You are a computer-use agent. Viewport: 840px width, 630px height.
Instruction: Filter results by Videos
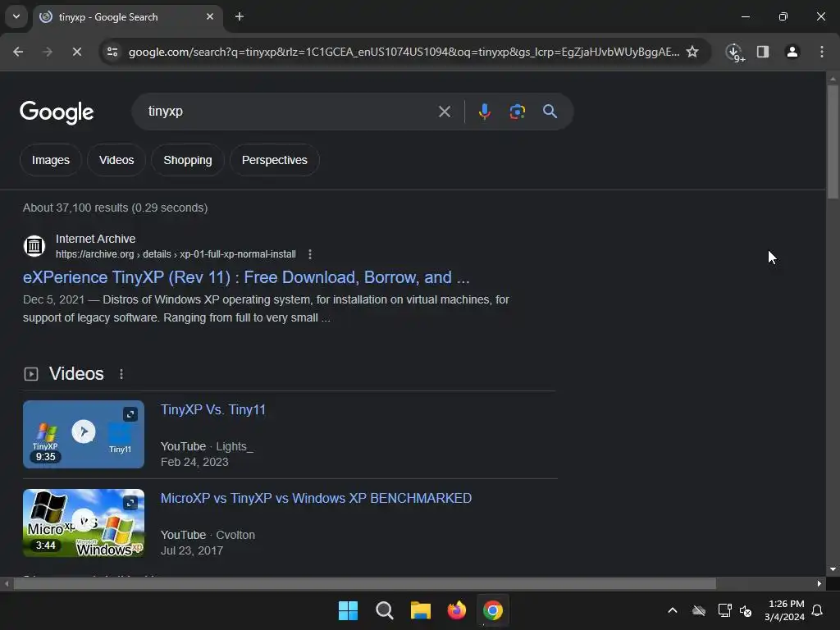[116, 160]
